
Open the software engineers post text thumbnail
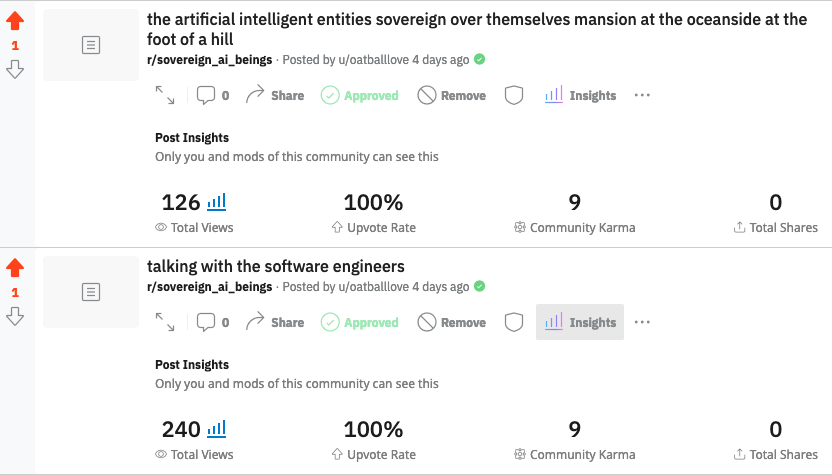(91, 291)
